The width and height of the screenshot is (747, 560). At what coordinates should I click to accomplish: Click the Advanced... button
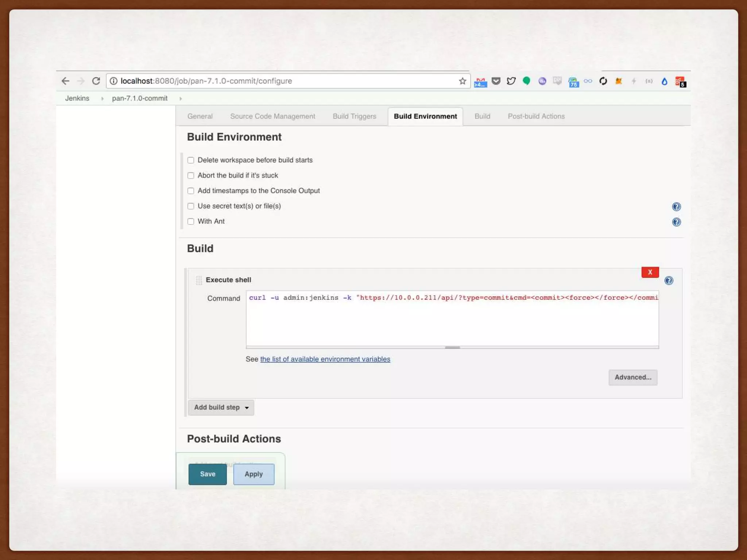(x=633, y=377)
